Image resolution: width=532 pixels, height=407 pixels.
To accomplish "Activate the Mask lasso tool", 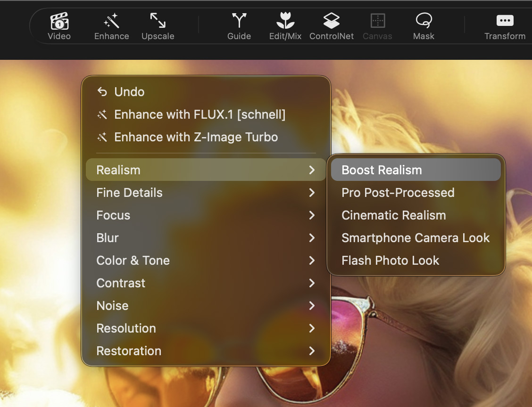I will tap(424, 21).
